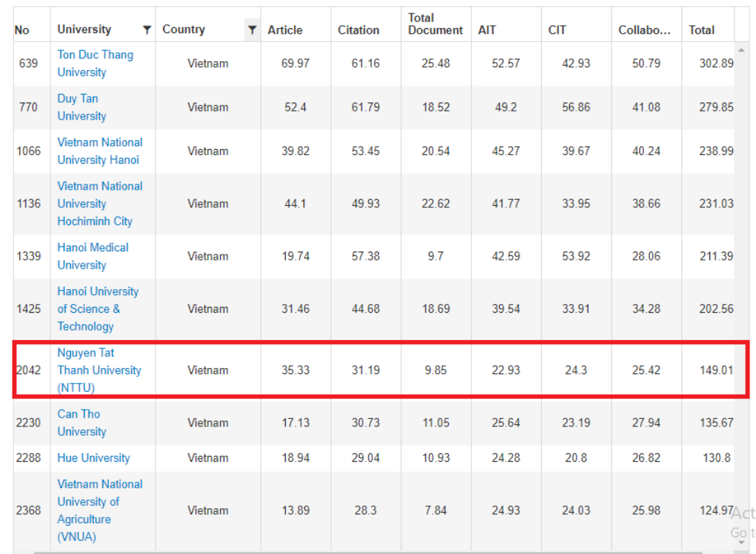Click Total value 279.85
756x554 pixels.
716,107
